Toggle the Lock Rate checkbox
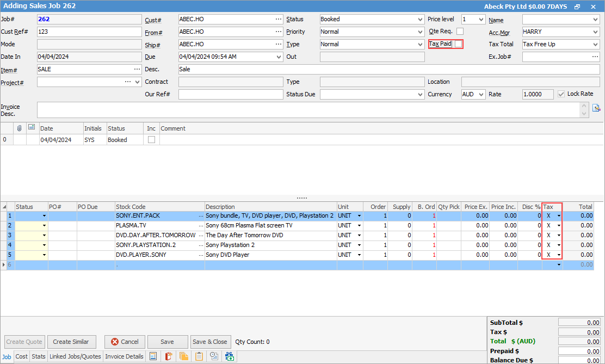The height and width of the screenshot is (364, 605). tap(561, 94)
